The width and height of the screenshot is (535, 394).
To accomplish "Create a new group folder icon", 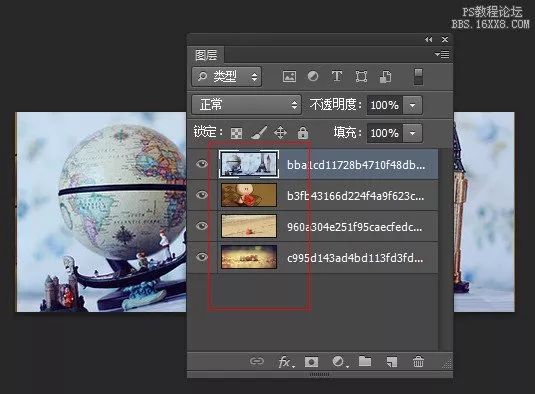I will pos(365,361).
